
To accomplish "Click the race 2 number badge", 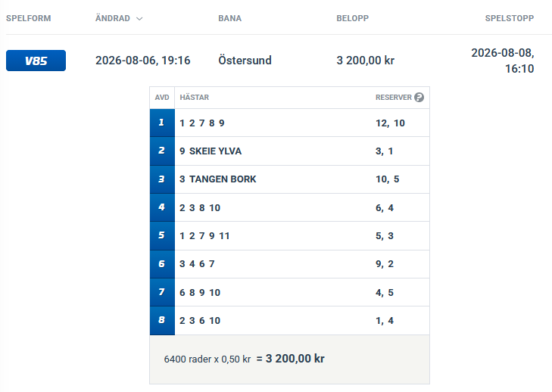I will pos(162,151).
